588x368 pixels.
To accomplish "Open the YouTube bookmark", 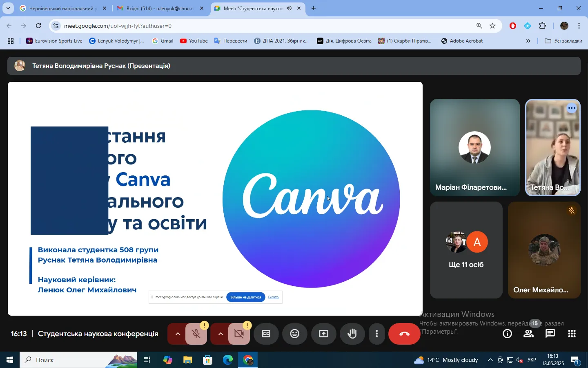I will (194, 41).
